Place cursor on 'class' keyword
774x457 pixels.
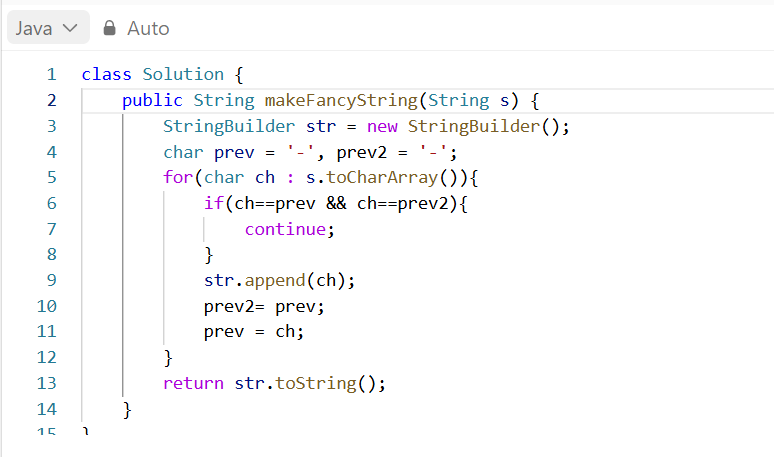(107, 75)
